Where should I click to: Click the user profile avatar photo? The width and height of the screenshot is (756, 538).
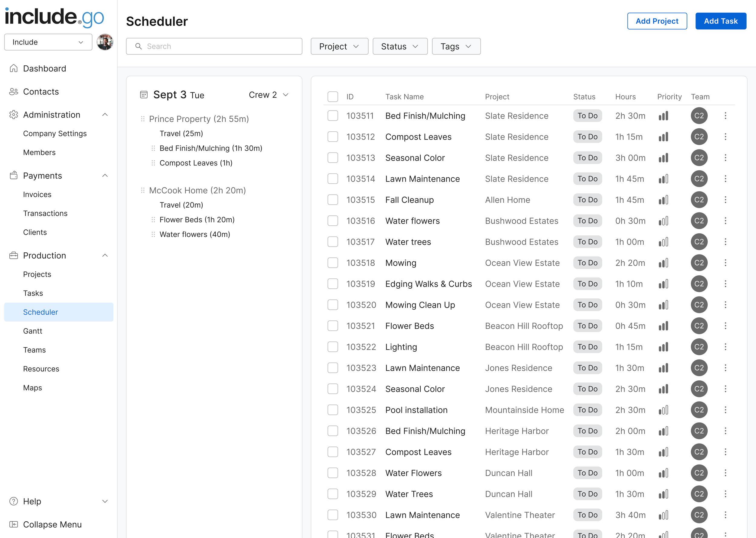point(105,42)
